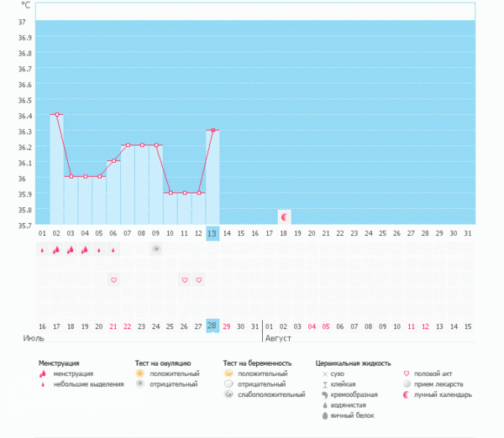Select highlighted calendar date 28

point(213,326)
